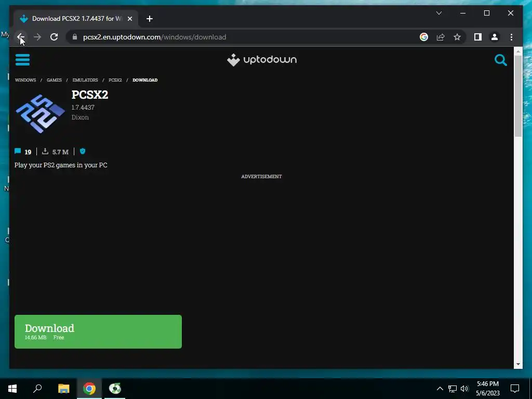Select the Download PCSX2 browser tab
The image size is (532, 399).
76,19
